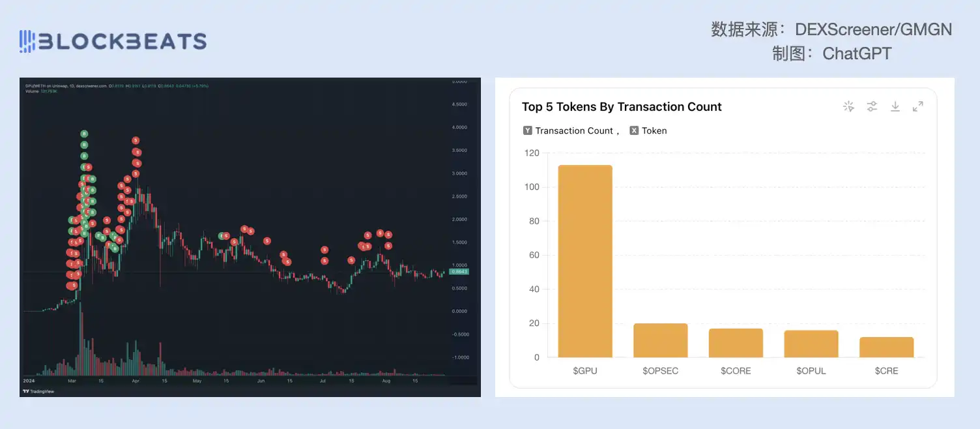Select the $OPSEC bar
The image size is (980, 429).
coord(660,340)
